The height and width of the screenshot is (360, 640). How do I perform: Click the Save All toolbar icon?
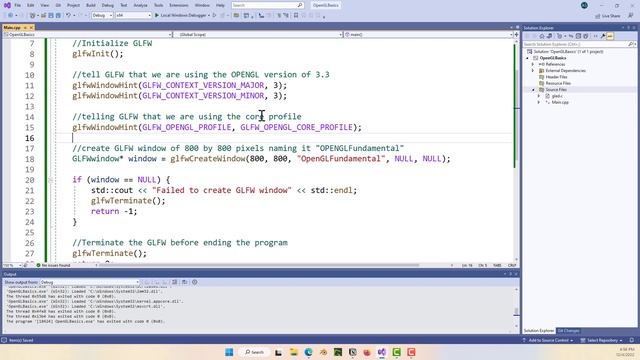pos(58,16)
